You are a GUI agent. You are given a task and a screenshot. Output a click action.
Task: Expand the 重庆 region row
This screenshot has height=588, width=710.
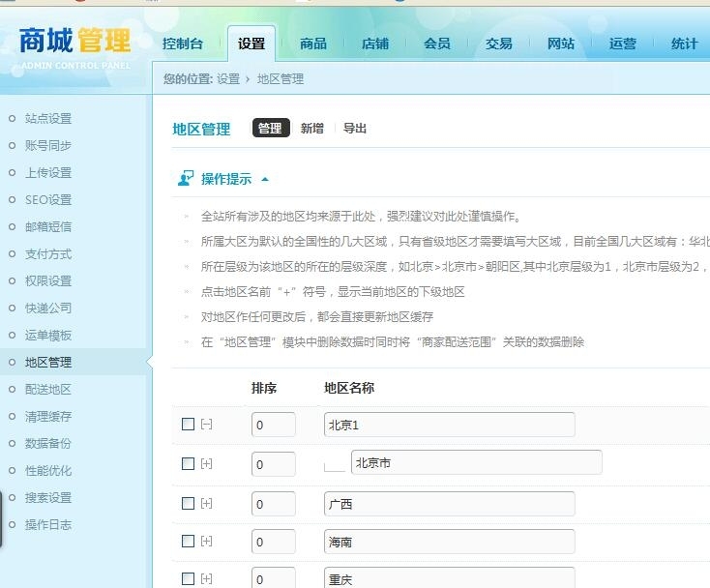(206, 578)
